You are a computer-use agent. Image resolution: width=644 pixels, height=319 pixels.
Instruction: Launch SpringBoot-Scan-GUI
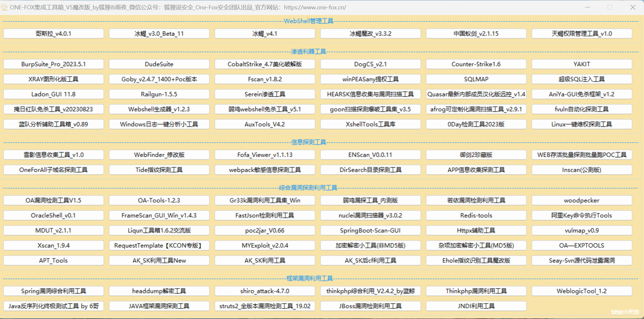[x=370, y=230]
